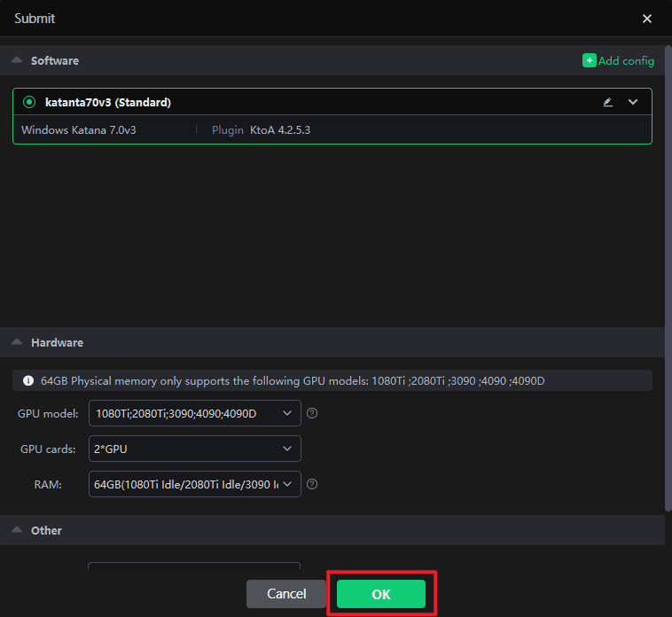
Task: Click the vertical scrollbar on the right
Action: (668, 266)
